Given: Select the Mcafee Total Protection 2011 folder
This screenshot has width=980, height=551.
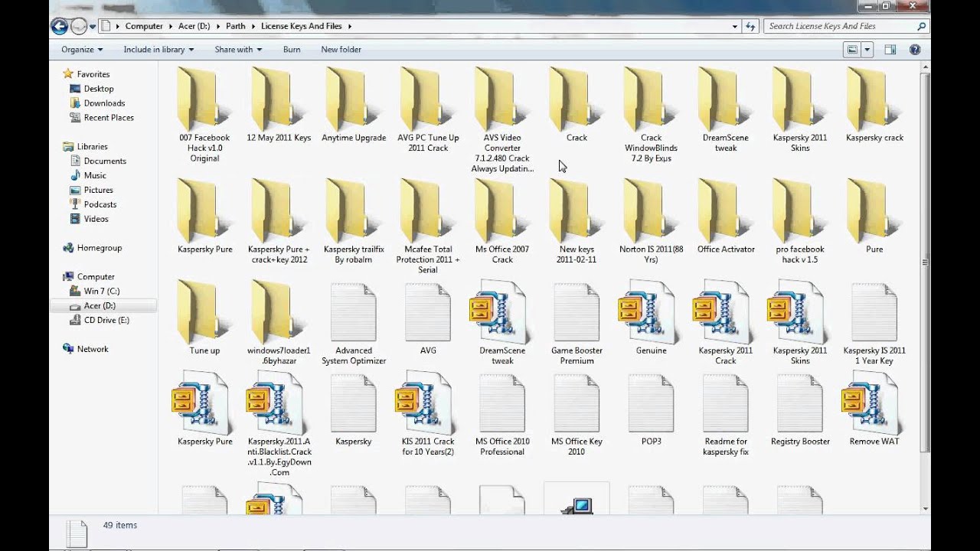Looking at the screenshot, I should 428,226.
